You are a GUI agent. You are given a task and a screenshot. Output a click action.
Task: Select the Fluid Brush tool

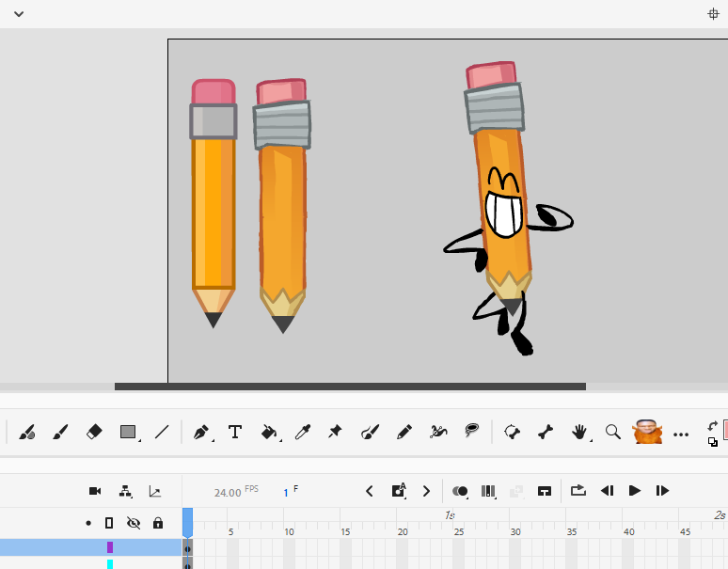pos(27,432)
